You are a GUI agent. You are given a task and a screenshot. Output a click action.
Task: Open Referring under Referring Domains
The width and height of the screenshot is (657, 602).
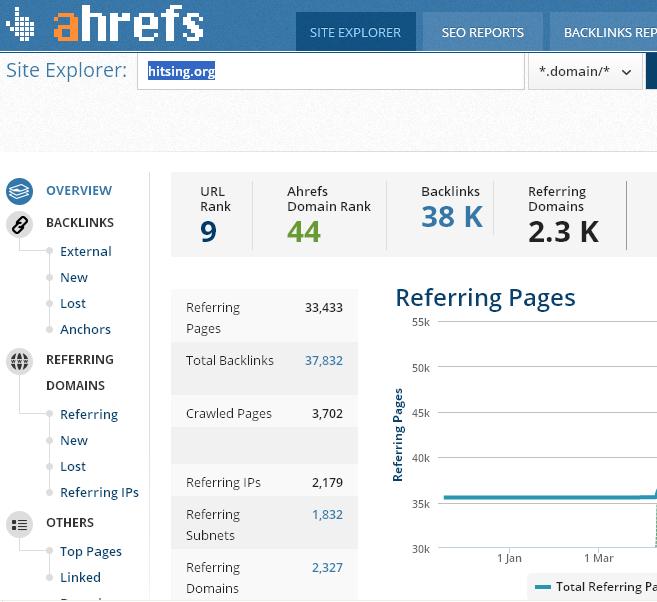[x=89, y=415]
